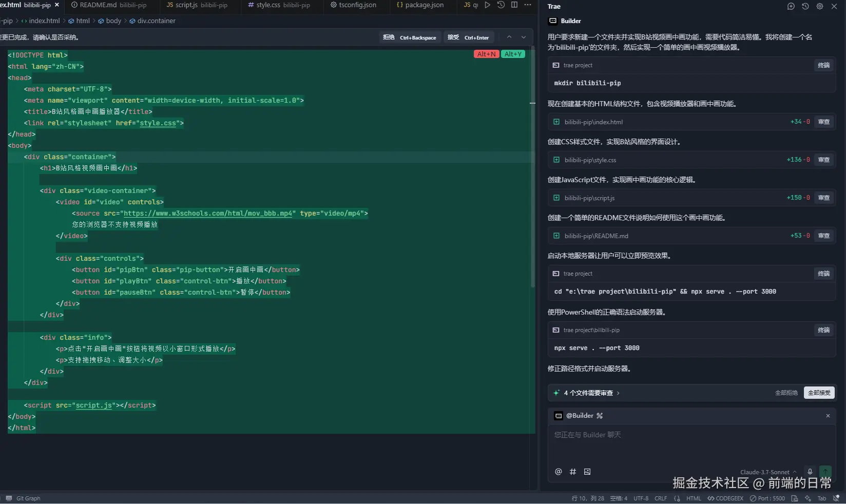Screen dimensions: 846x504
Task: Send the chat message arrow button
Action: tap(825, 472)
